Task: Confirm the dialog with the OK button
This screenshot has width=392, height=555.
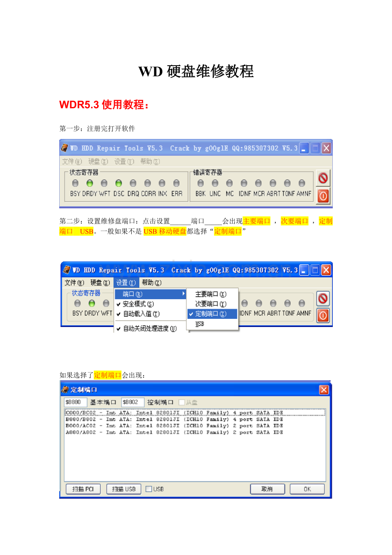Action: [x=307, y=489]
